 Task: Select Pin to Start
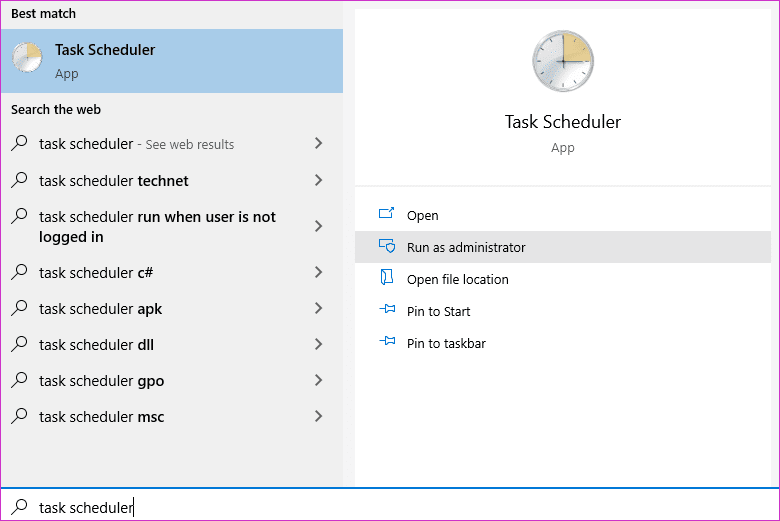tap(563, 311)
